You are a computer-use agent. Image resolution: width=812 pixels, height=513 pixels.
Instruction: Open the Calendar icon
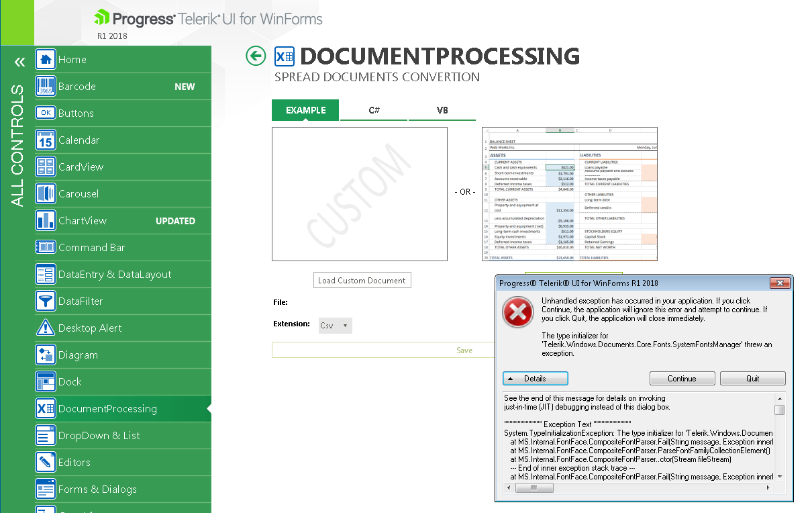[x=46, y=140]
